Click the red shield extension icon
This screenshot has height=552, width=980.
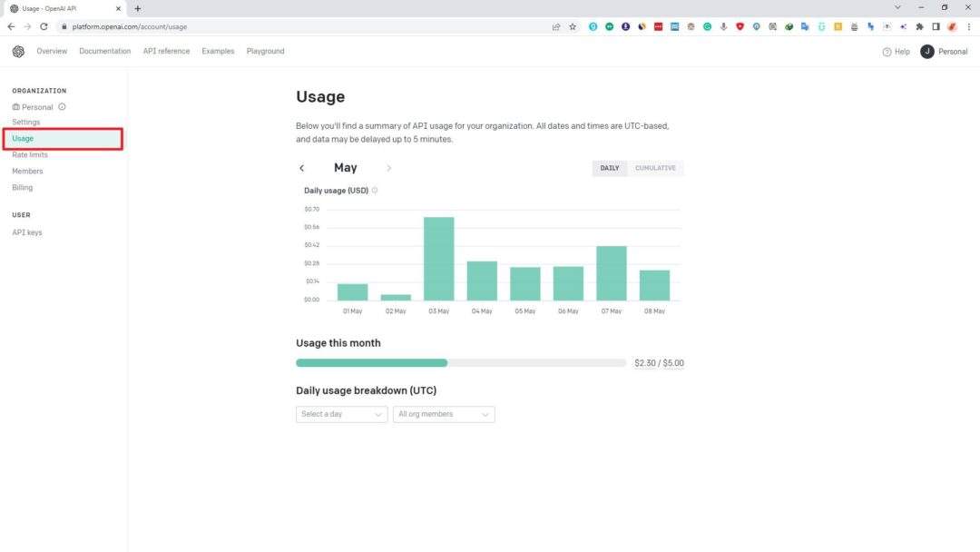tap(740, 27)
